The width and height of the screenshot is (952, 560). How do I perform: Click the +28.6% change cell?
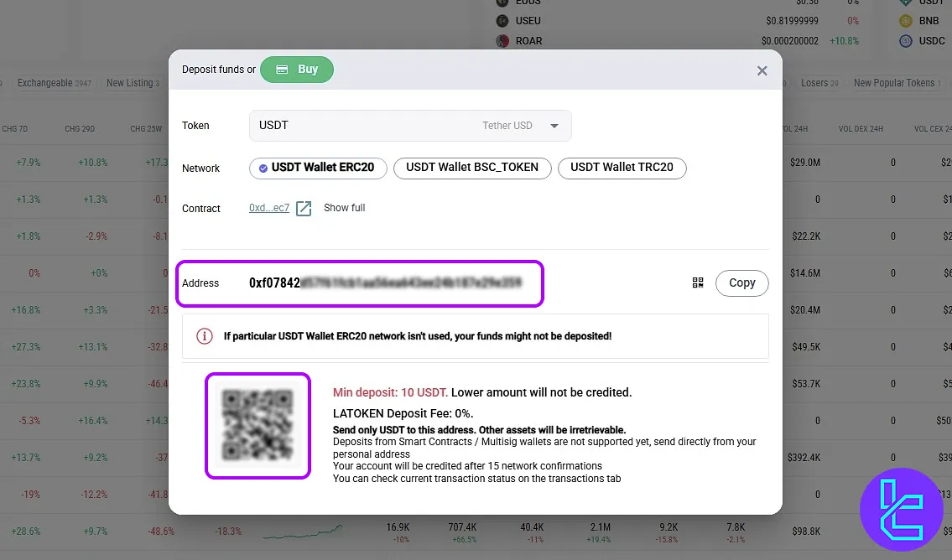point(25,531)
